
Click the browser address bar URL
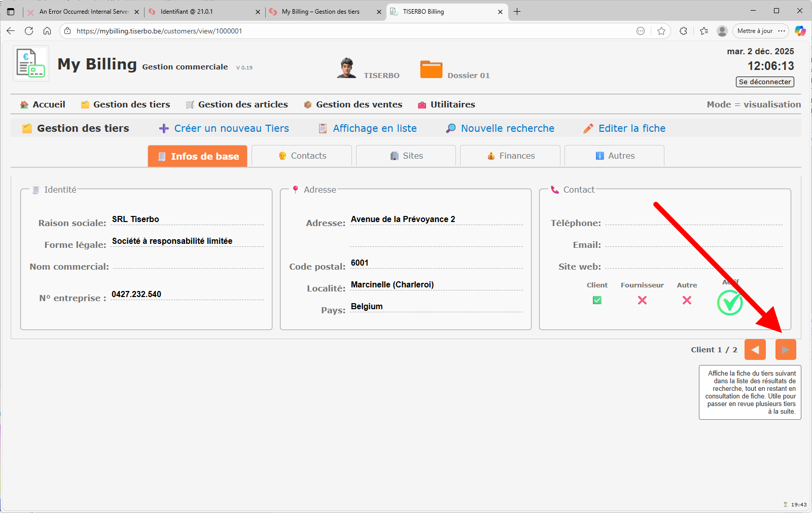coord(159,31)
